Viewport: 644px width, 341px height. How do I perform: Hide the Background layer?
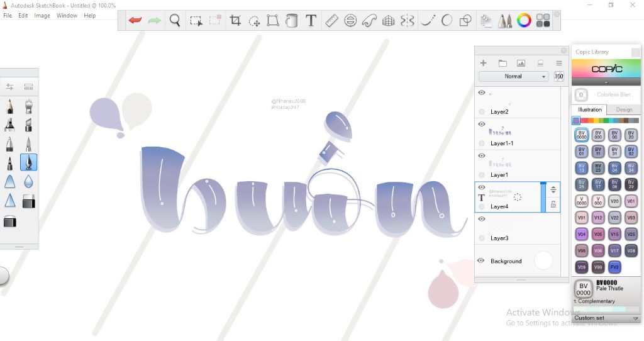(x=481, y=260)
